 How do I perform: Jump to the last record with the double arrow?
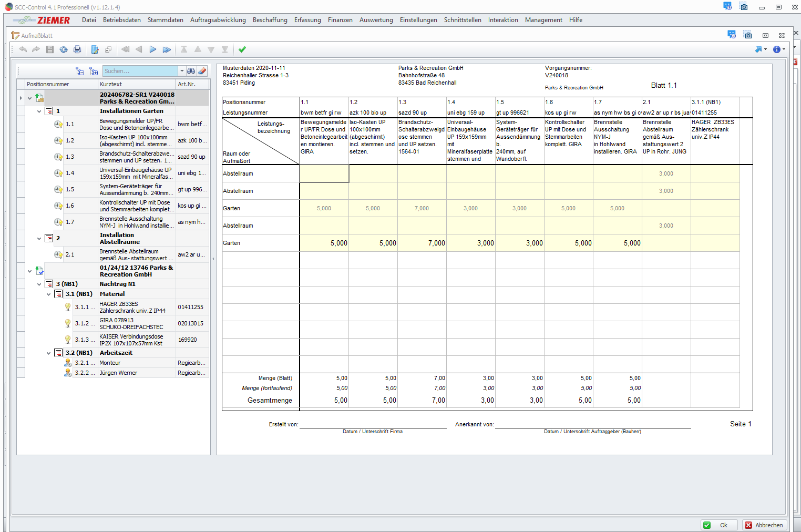(167, 49)
